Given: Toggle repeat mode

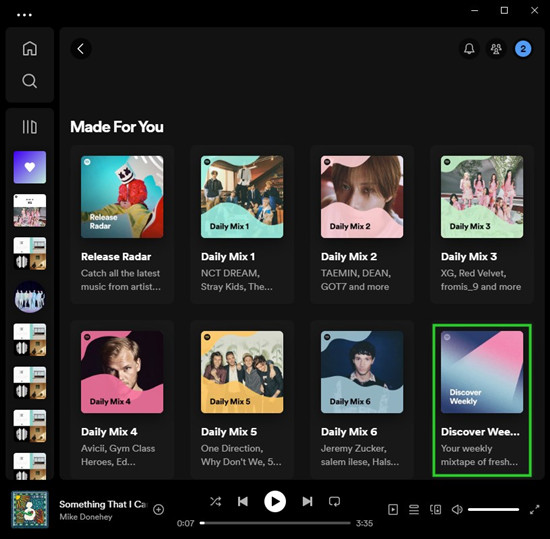Looking at the screenshot, I should (334, 501).
